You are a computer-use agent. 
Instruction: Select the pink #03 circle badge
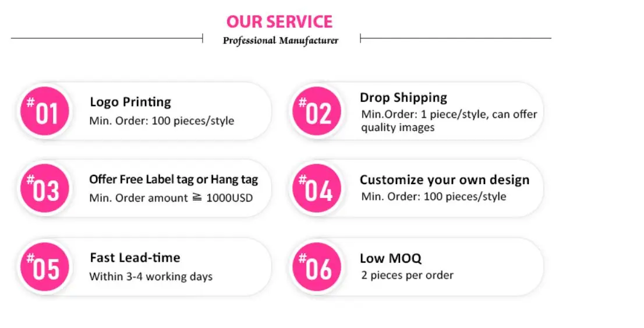[45, 188]
